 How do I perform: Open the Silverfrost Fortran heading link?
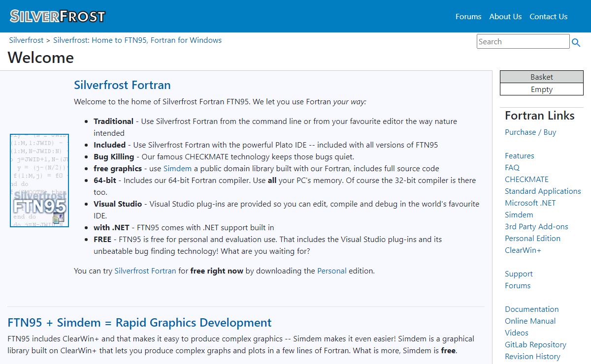[122, 85]
